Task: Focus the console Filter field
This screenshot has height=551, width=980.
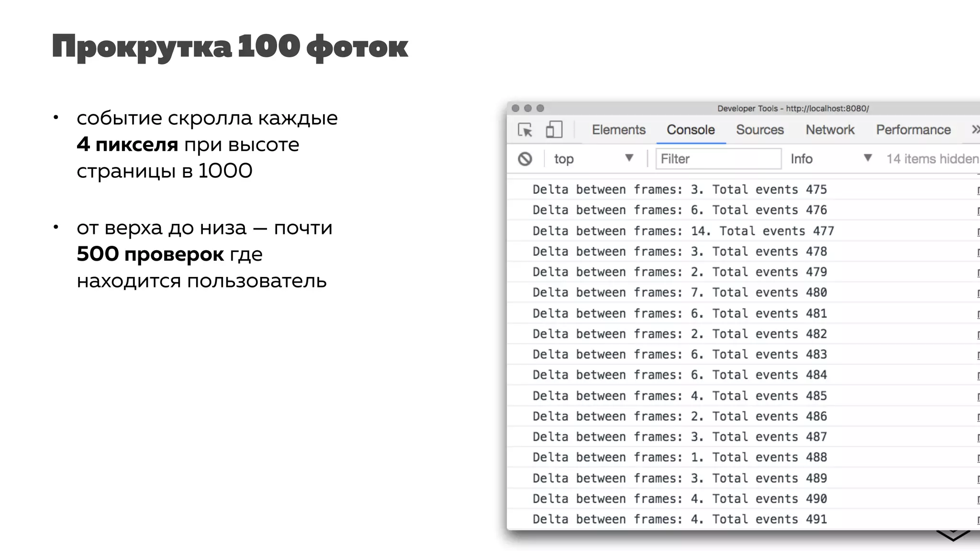Action: click(x=718, y=159)
